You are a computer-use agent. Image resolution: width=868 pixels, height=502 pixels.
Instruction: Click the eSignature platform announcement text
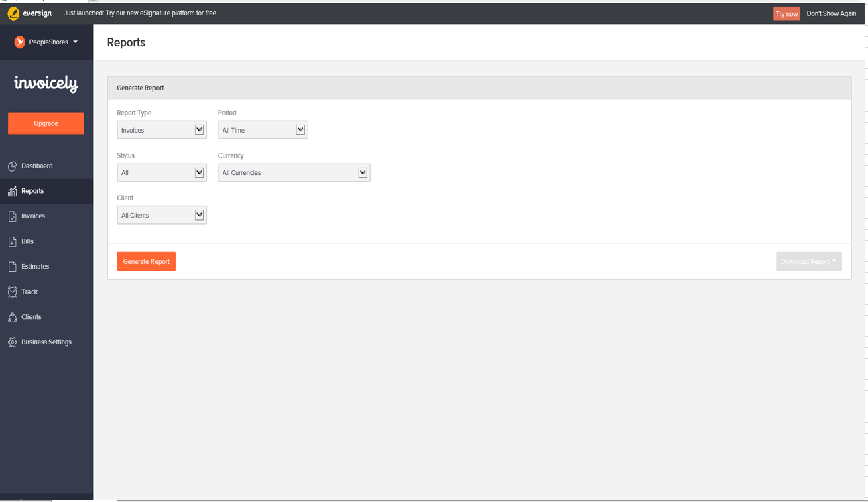point(140,13)
